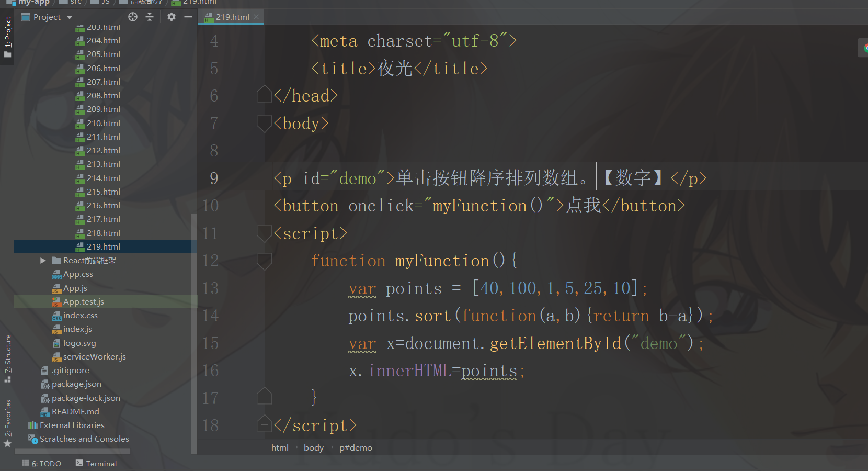Image resolution: width=868 pixels, height=471 pixels.
Task: Close the 219.html editor tab
Action: [x=256, y=17]
